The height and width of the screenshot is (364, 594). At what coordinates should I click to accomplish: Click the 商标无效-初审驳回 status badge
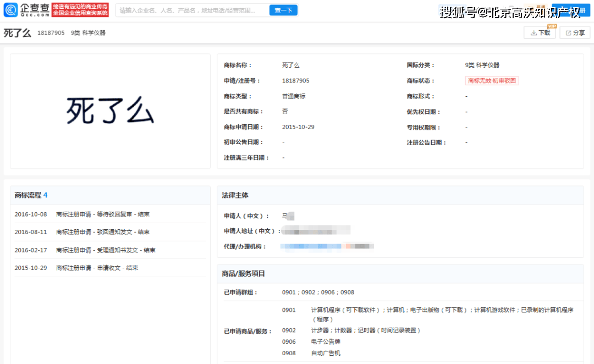[492, 81]
